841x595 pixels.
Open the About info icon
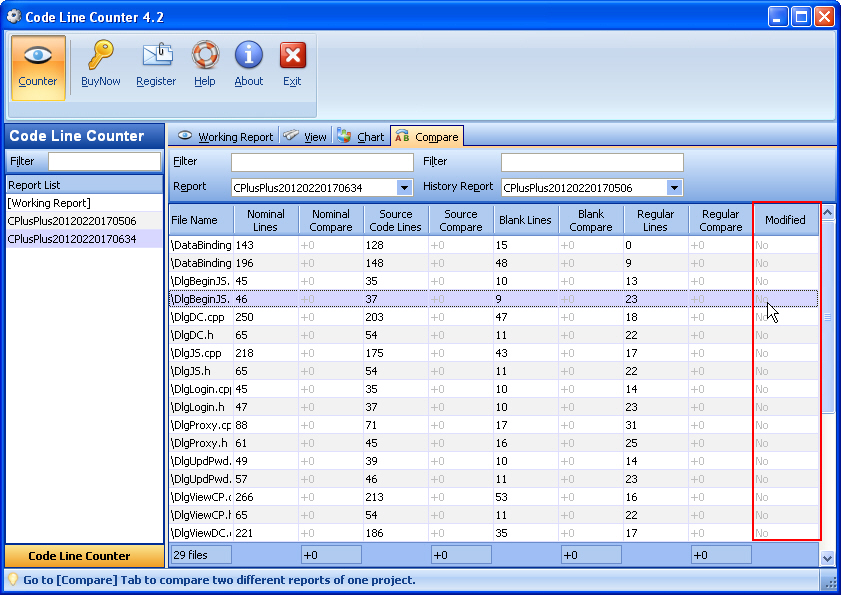coord(249,57)
